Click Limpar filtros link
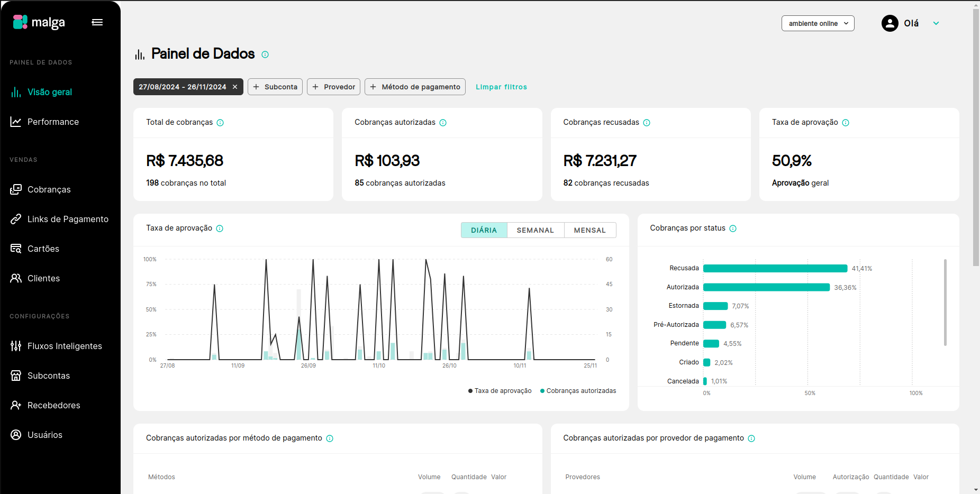980x494 pixels. [x=501, y=87]
